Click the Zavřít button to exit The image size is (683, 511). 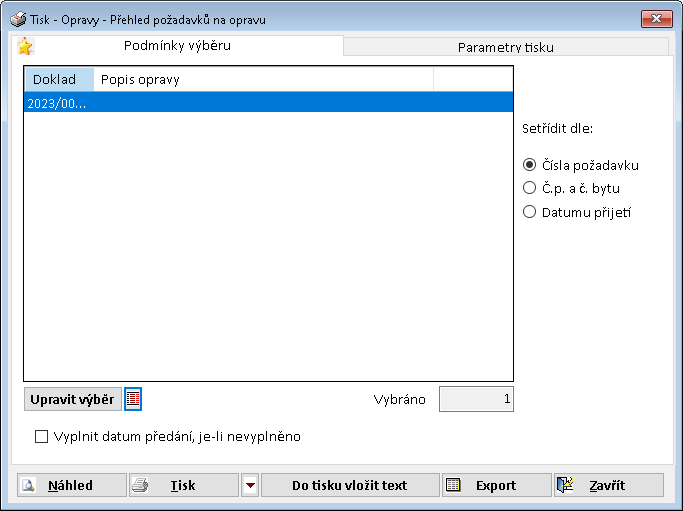pos(608,485)
